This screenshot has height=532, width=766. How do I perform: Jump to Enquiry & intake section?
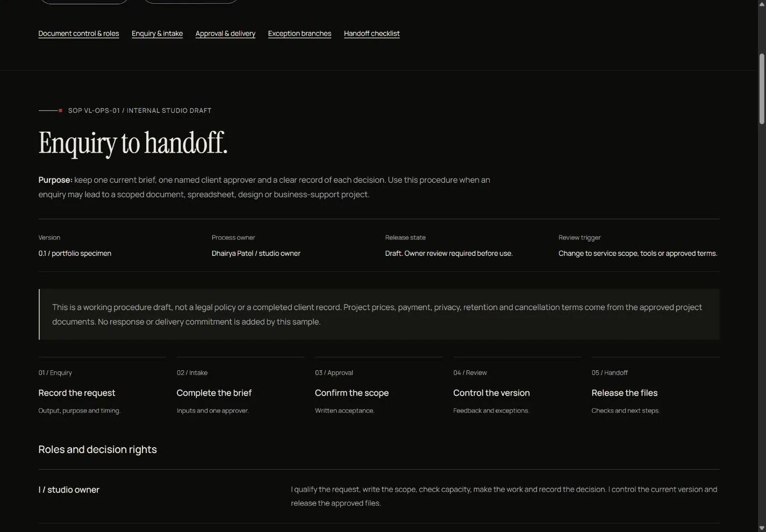click(x=157, y=33)
